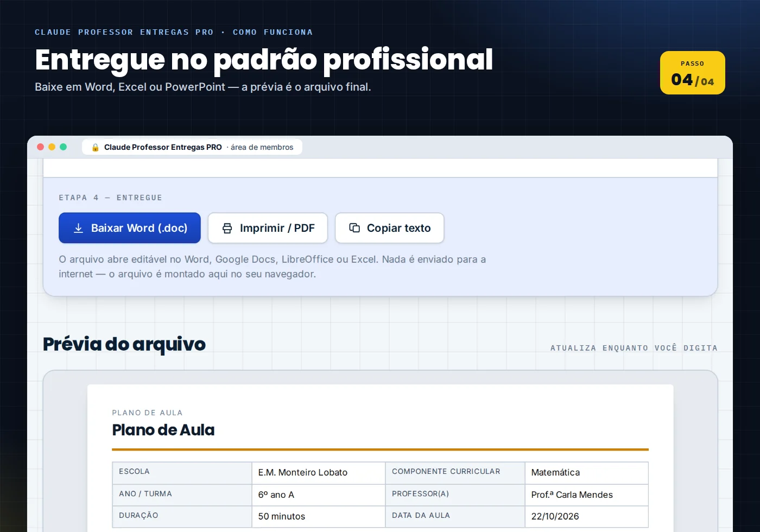
Task: Click the Prévia do arquivo heading
Action: 124,344
